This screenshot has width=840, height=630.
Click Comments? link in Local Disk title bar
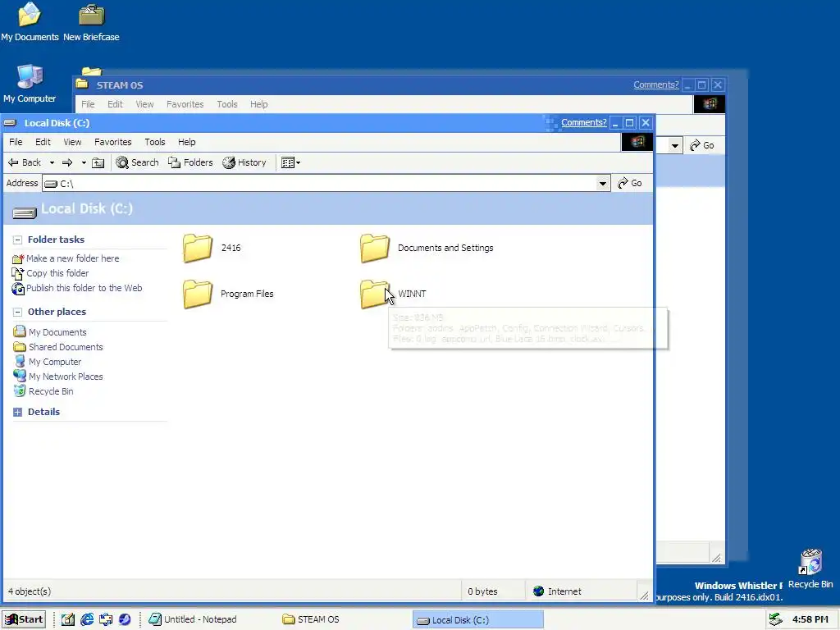point(584,123)
